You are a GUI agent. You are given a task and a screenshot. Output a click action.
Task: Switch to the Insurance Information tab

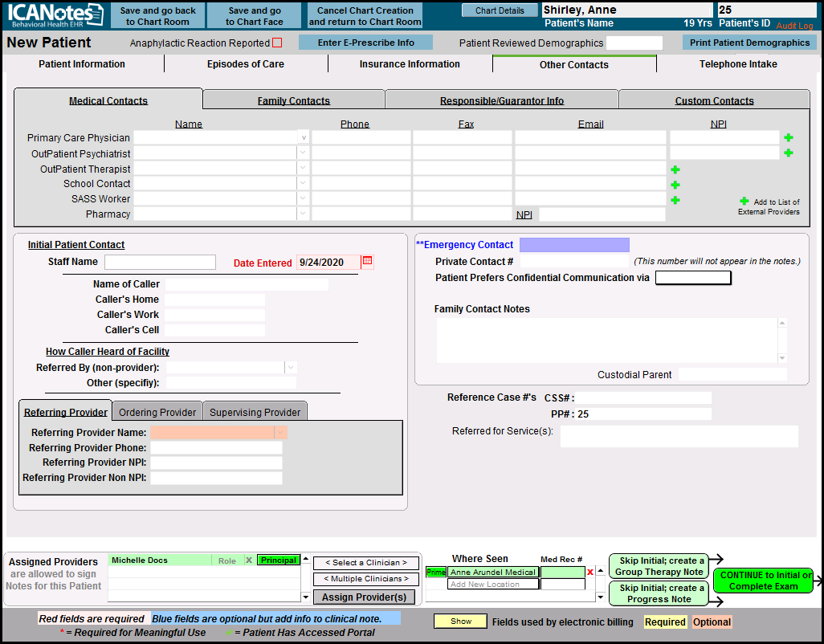pyautogui.click(x=410, y=64)
